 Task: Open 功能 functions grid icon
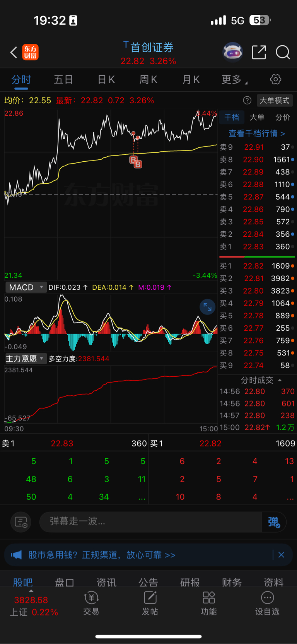209,603
